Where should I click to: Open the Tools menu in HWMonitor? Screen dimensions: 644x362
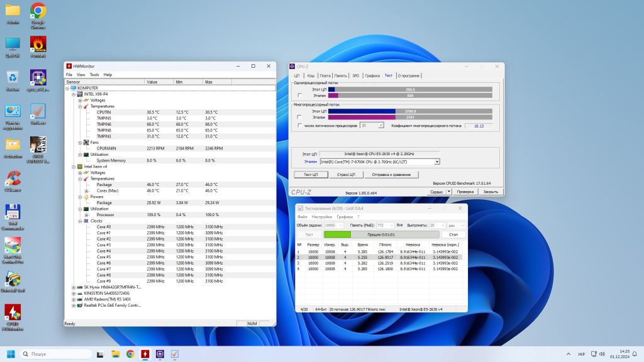tap(94, 75)
